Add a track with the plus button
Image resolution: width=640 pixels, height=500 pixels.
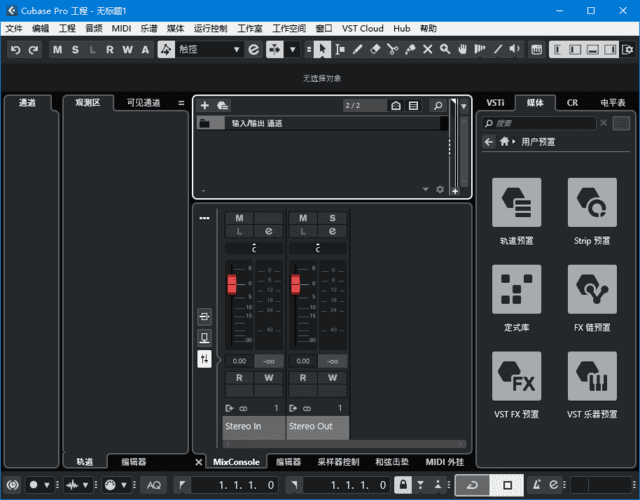point(204,106)
